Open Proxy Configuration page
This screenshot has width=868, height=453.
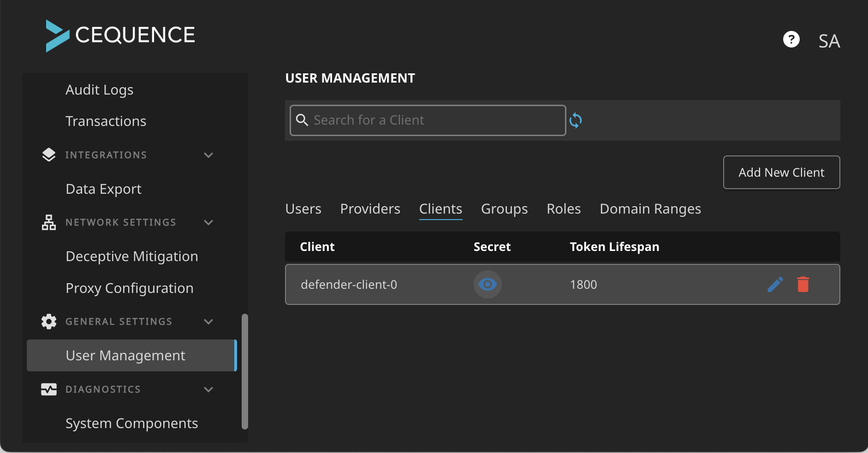coord(130,288)
